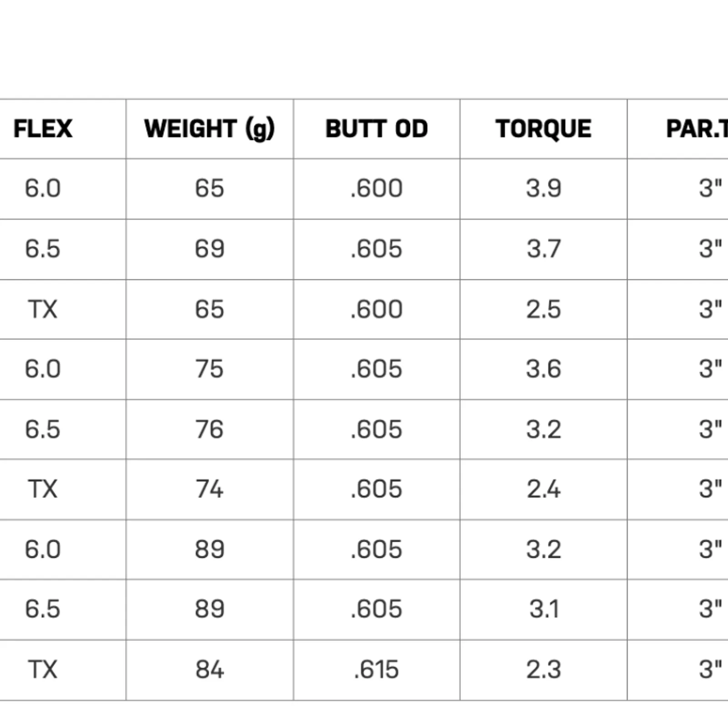
Task: Click the partially visible PAR.T column header
Action: click(x=696, y=129)
